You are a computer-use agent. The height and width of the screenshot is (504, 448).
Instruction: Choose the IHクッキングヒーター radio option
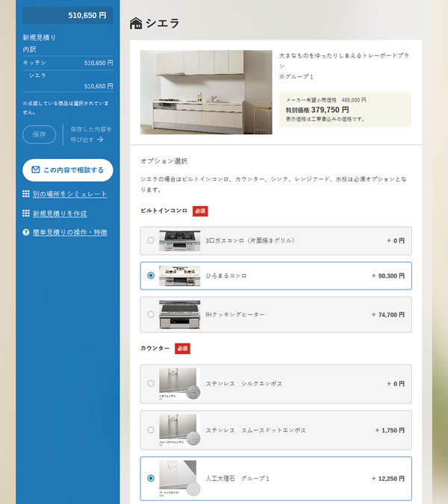click(x=151, y=314)
